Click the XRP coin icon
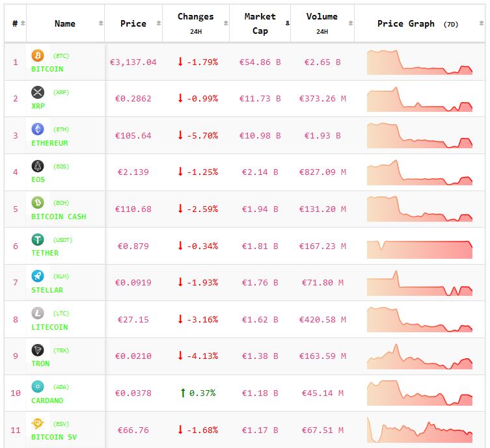The width and height of the screenshot is (490, 448). point(38,92)
